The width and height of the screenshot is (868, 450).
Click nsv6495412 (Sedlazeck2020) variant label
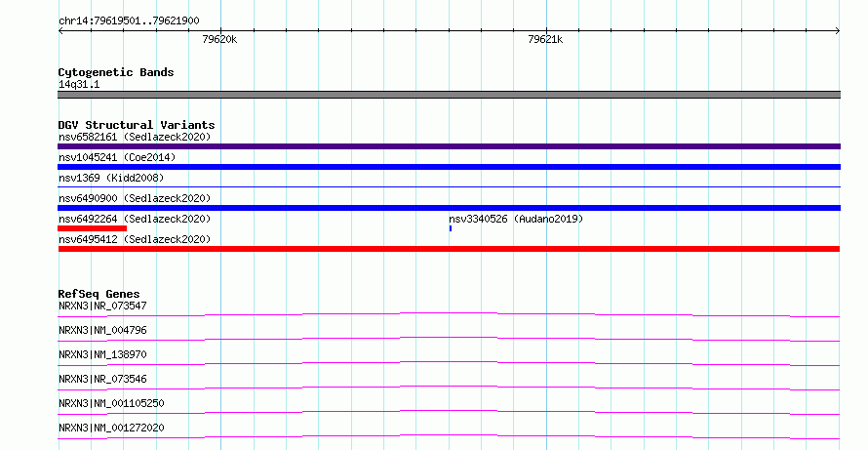(135, 239)
